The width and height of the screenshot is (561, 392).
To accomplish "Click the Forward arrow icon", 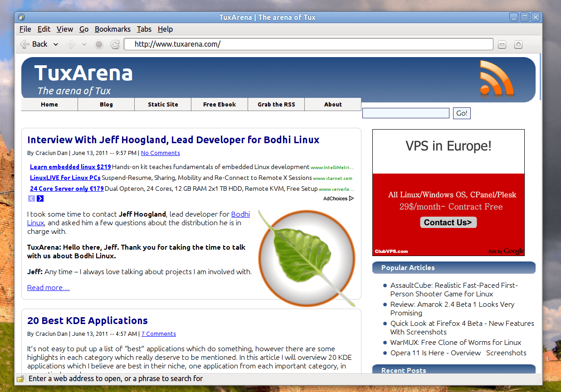I will 70,44.
